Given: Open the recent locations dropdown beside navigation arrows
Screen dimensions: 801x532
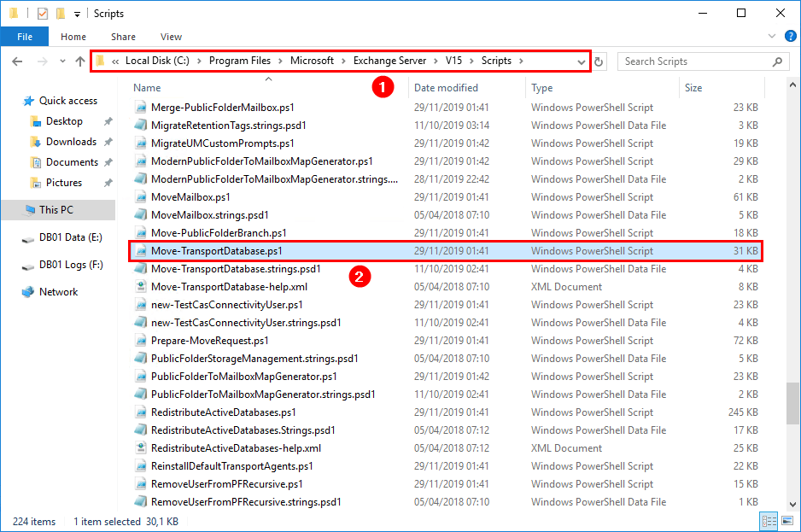Looking at the screenshot, I should tap(61, 61).
